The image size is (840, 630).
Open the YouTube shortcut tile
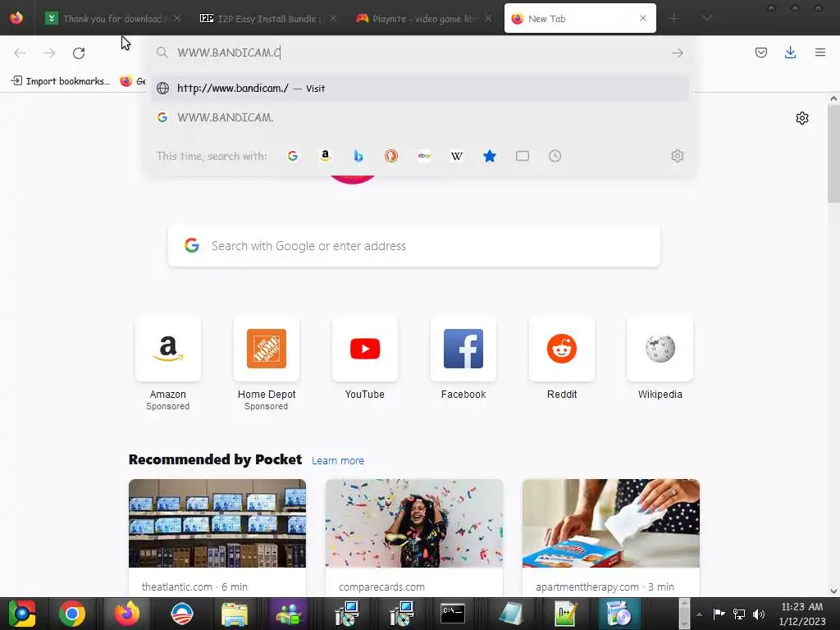click(365, 349)
